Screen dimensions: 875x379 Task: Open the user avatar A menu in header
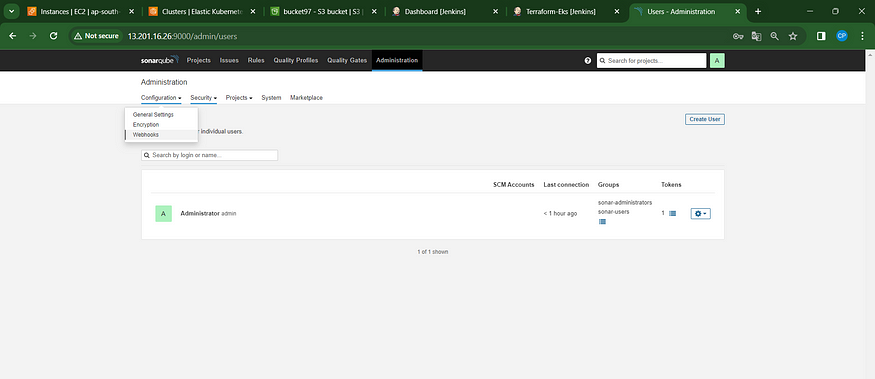tap(717, 61)
